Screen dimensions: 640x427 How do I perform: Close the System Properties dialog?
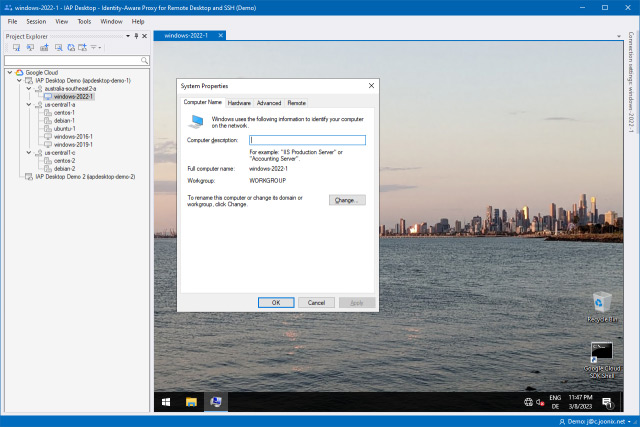(371, 86)
